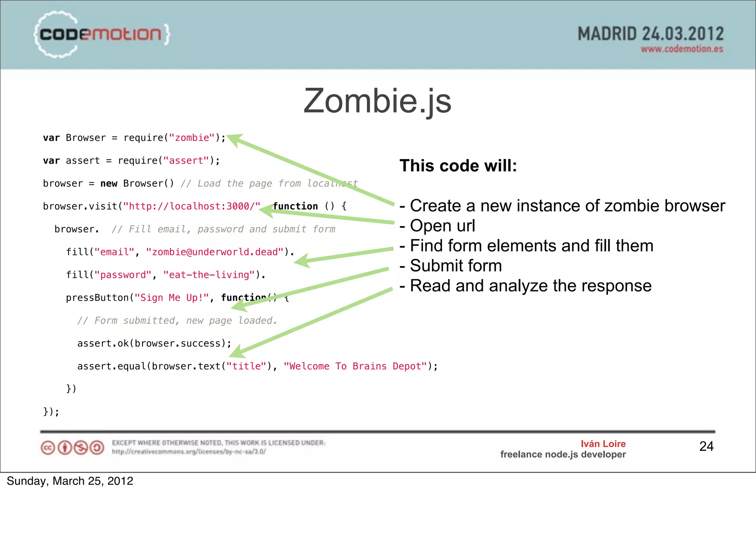
Task: Click the 'browser = new Browser()' line
Action: coord(200,184)
